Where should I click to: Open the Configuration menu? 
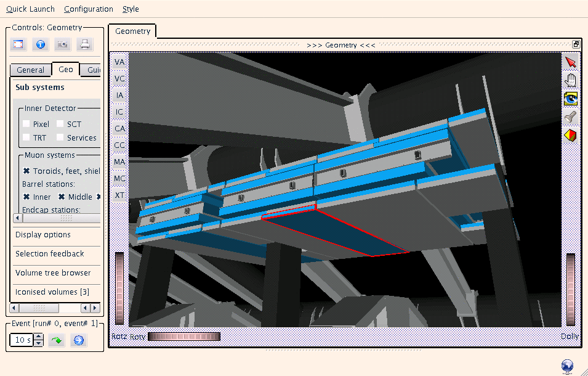click(89, 9)
